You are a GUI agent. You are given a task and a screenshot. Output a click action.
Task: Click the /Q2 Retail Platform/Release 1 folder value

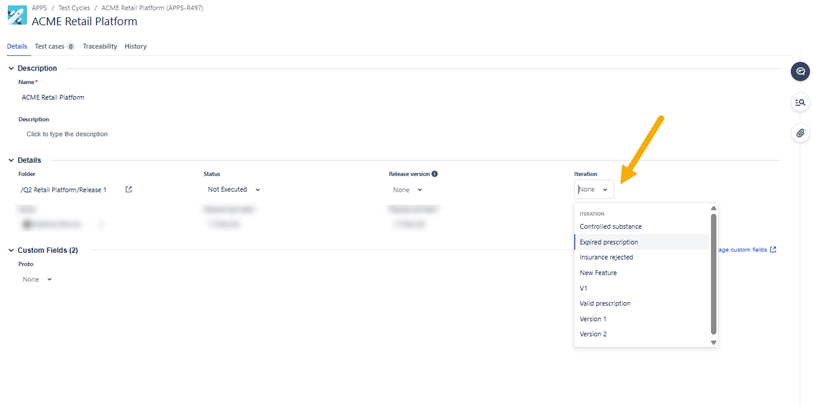tap(64, 190)
